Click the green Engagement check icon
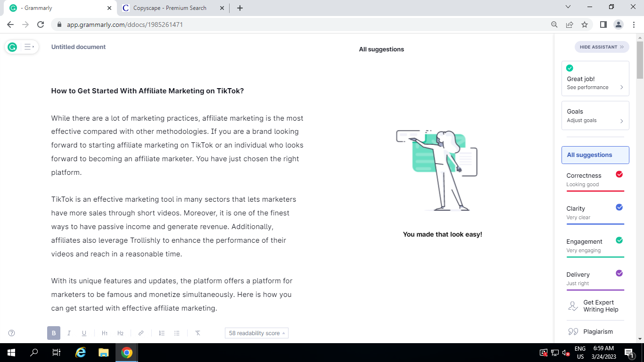Image resolution: width=644 pixels, height=362 pixels. tap(619, 240)
